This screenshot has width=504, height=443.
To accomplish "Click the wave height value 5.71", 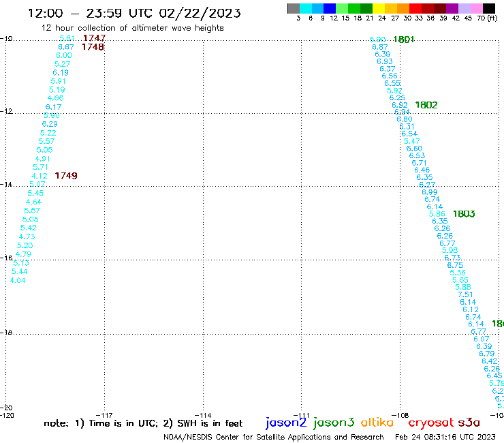I will click(x=40, y=167).
